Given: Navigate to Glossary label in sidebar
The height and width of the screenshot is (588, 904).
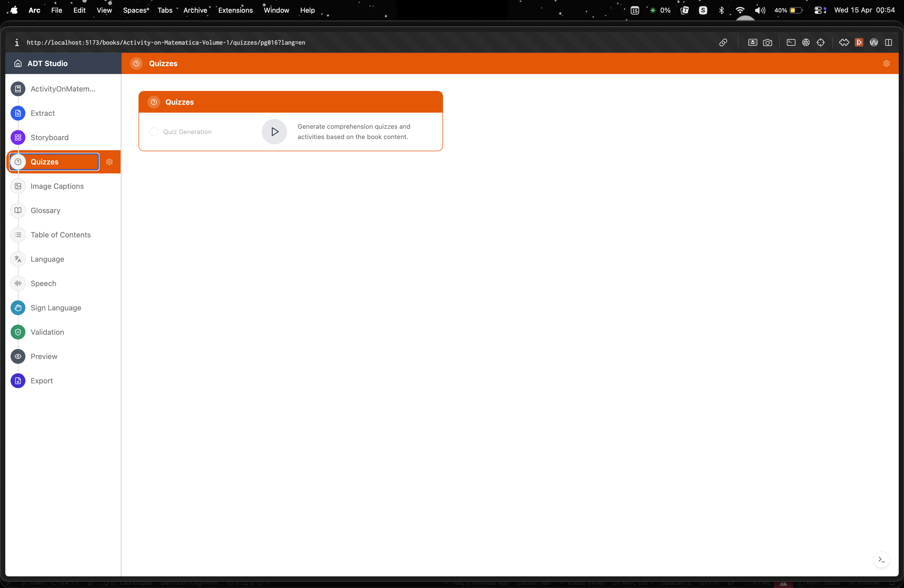Looking at the screenshot, I should click(45, 210).
